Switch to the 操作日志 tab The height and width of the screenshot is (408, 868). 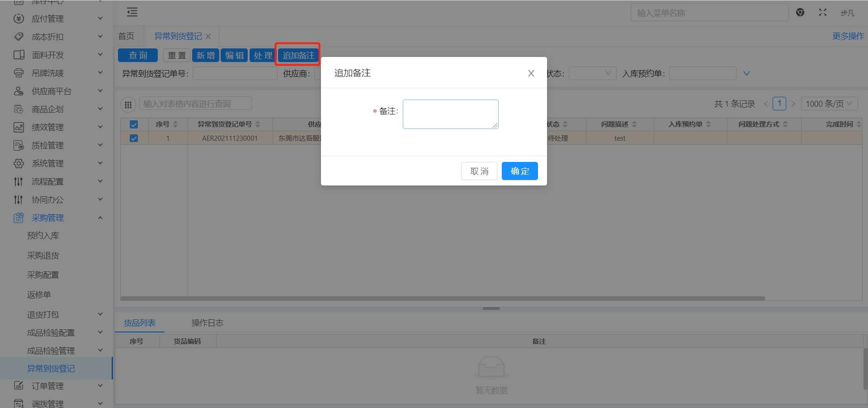pos(207,323)
